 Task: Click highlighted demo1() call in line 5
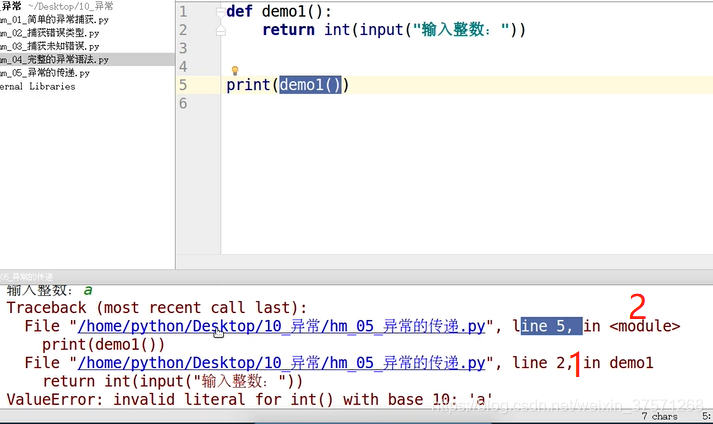click(310, 85)
